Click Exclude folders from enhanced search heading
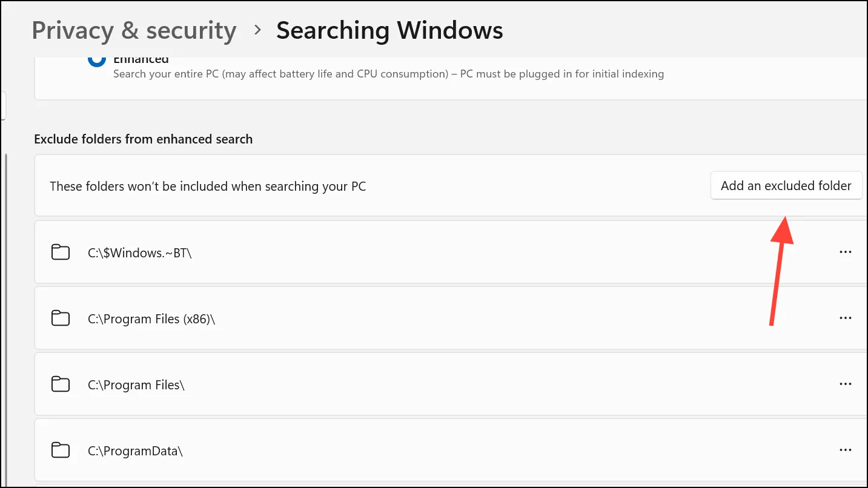 144,139
